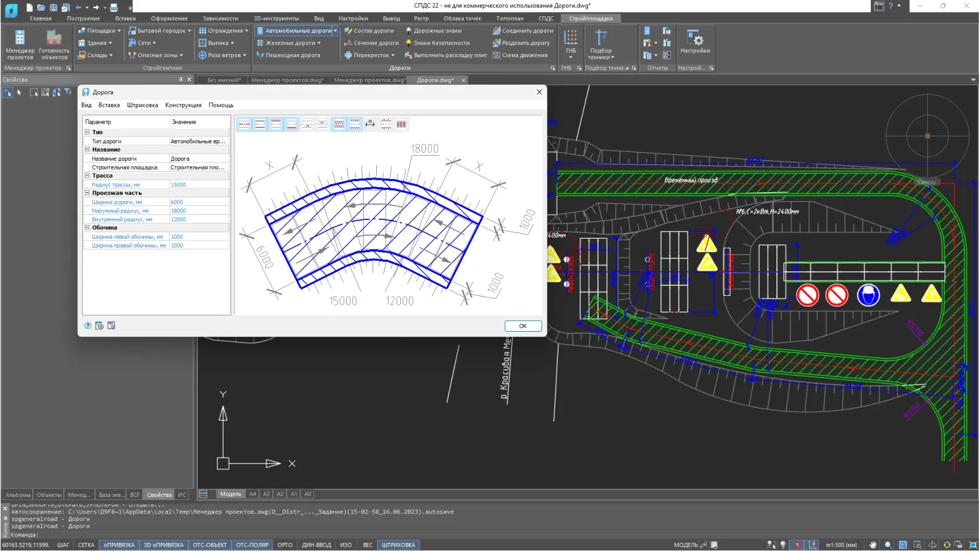Collapse the Проезжая часть group
980x551 pixels.
[x=87, y=193]
